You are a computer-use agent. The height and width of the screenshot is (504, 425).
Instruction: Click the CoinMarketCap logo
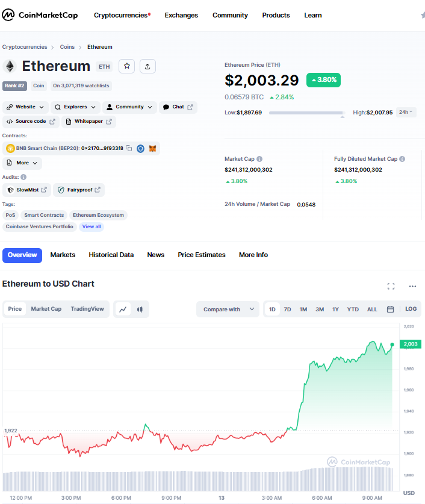[x=40, y=15]
